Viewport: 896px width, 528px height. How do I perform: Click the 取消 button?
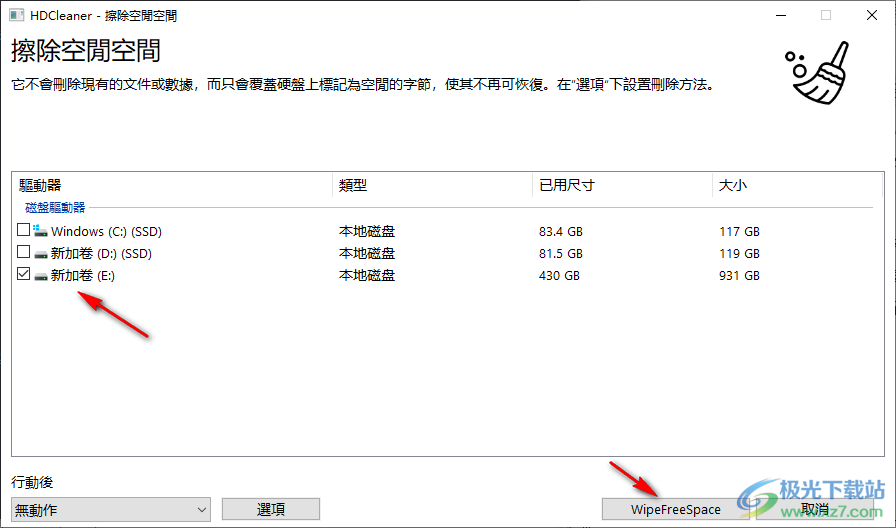click(x=815, y=509)
